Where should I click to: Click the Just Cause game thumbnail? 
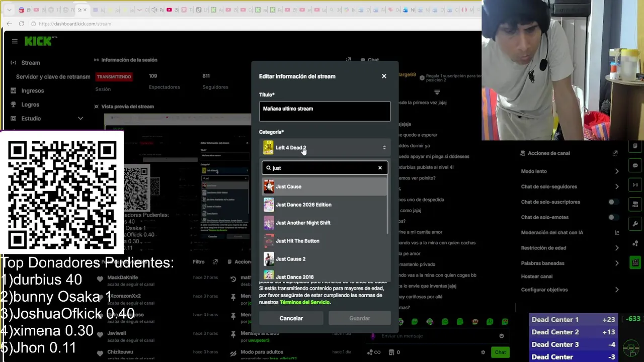[x=269, y=187]
